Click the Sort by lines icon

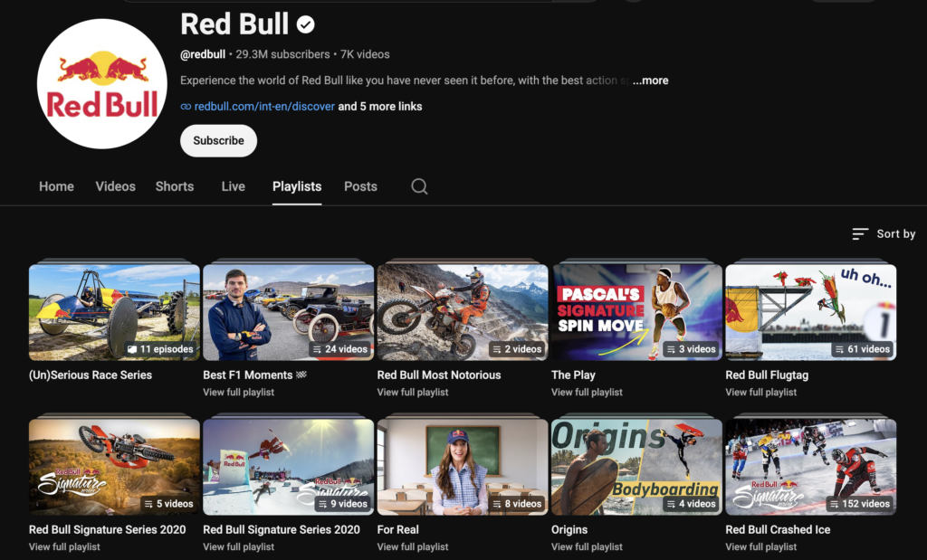[860, 234]
